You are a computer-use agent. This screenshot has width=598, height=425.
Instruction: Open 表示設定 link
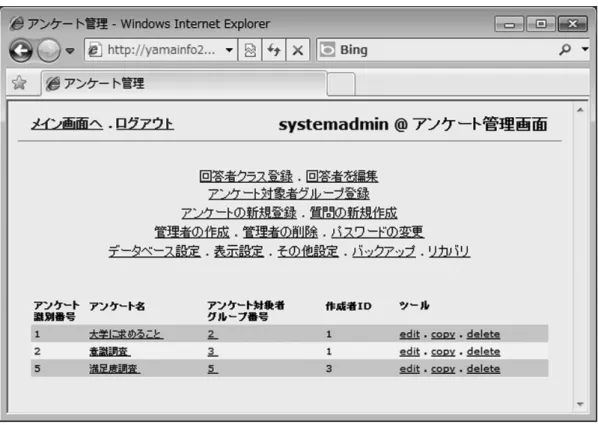pos(239,251)
